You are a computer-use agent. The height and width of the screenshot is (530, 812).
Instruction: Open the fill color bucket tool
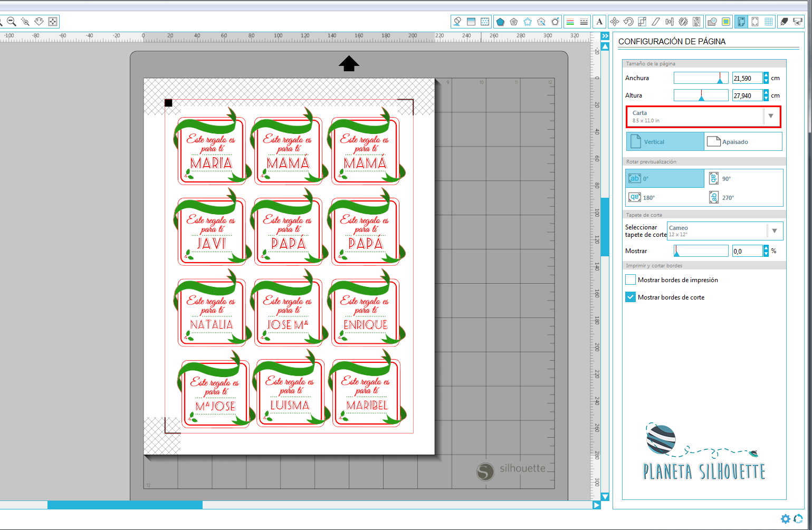(457, 22)
